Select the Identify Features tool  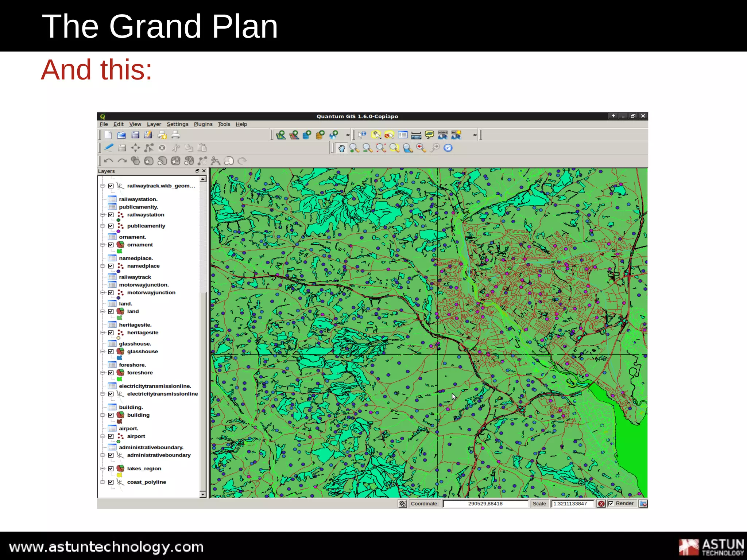point(362,135)
